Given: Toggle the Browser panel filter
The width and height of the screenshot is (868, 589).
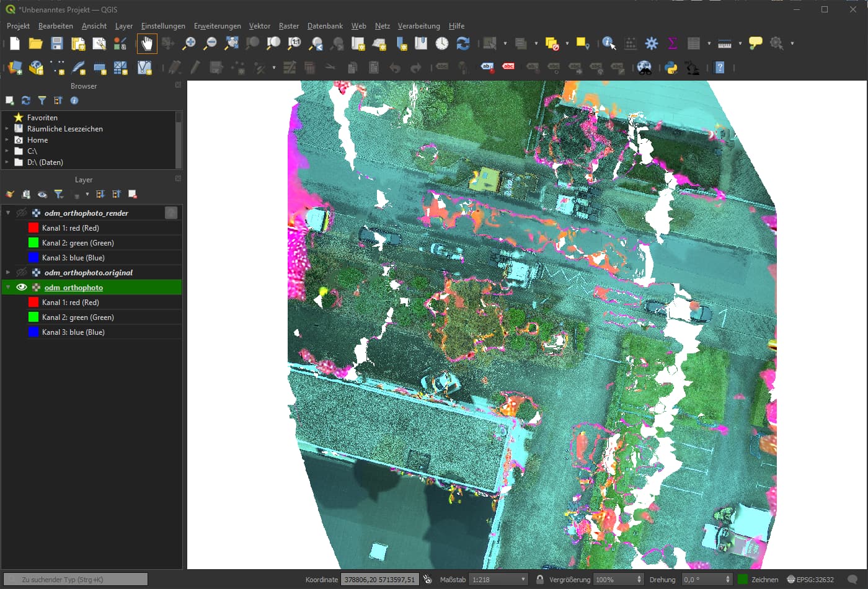Looking at the screenshot, I should point(42,100).
